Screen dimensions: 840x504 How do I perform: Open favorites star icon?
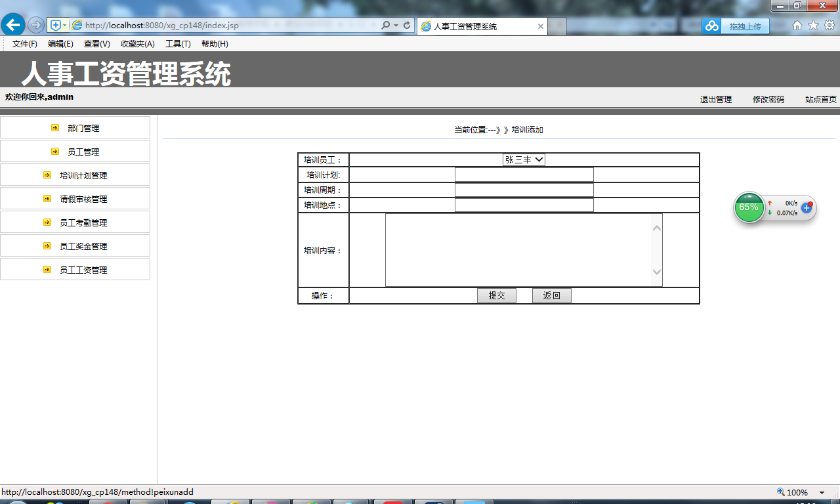click(x=813, y=26)
